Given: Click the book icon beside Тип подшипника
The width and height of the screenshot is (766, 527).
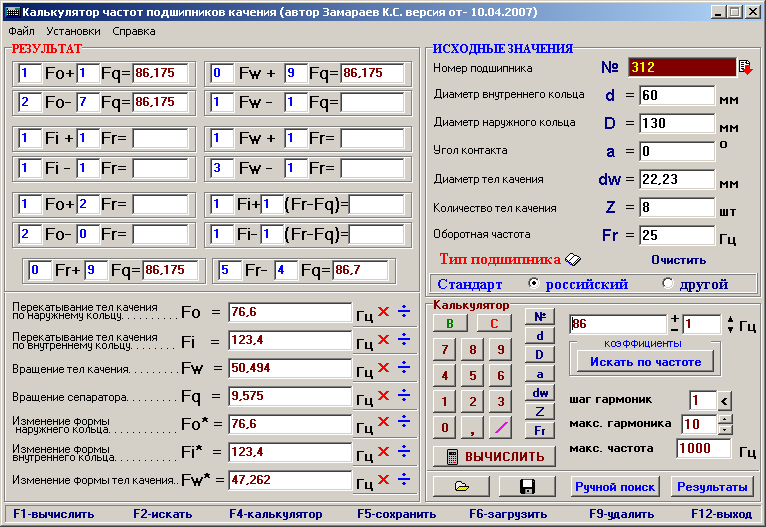Looking at the screenshot, I should coord(573,259).
